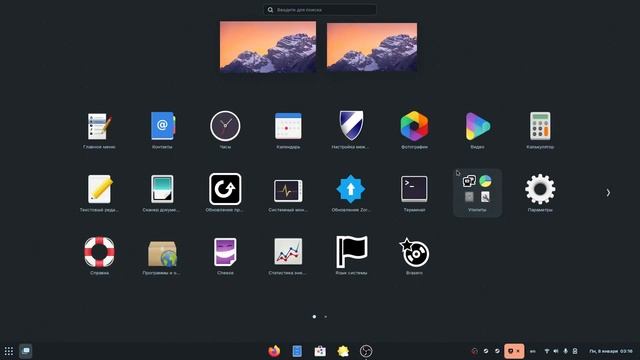Open the network status tray icon

click(547, 351)
